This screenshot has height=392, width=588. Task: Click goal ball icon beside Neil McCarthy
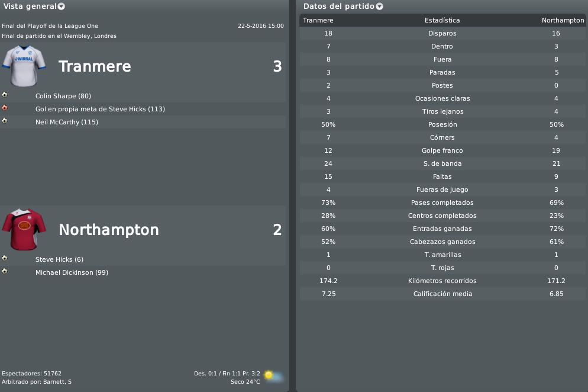pyautogui.click(x=5, y=121)
